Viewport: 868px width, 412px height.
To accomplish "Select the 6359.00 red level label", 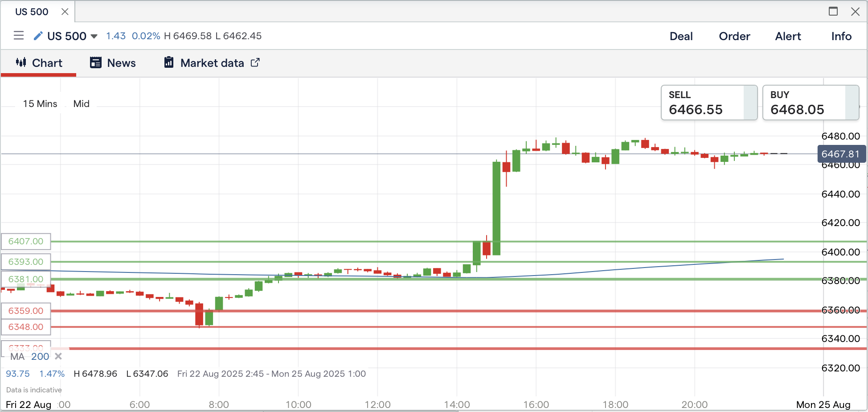I will (26, 311).
